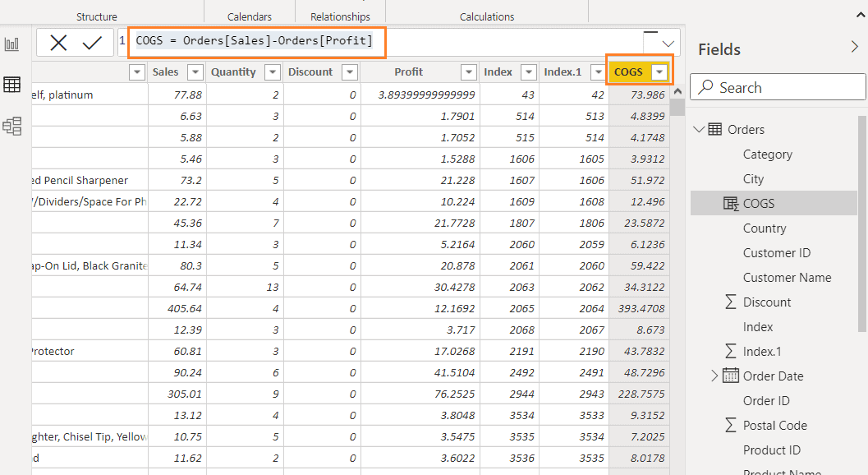The height and width of the screenshot is (475, 868).
Task: Collapse the Orders table in Fields pane
Action: coord(700,129)
